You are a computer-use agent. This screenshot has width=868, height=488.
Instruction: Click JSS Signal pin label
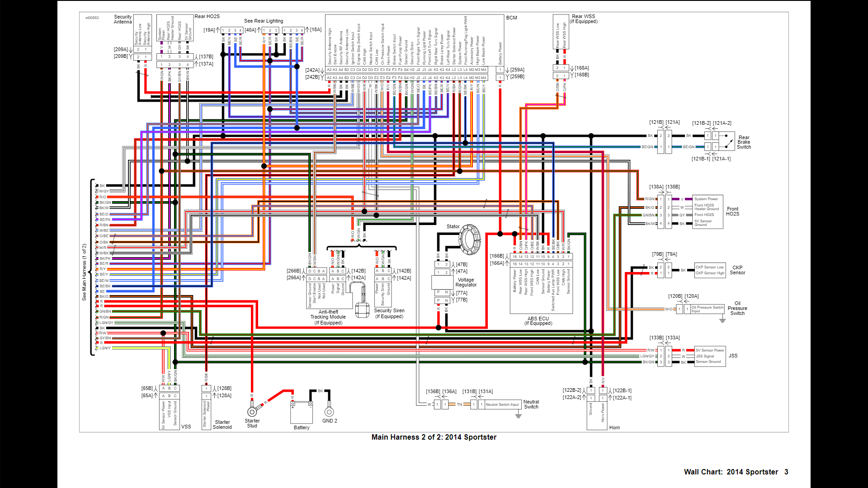(705, 356)
